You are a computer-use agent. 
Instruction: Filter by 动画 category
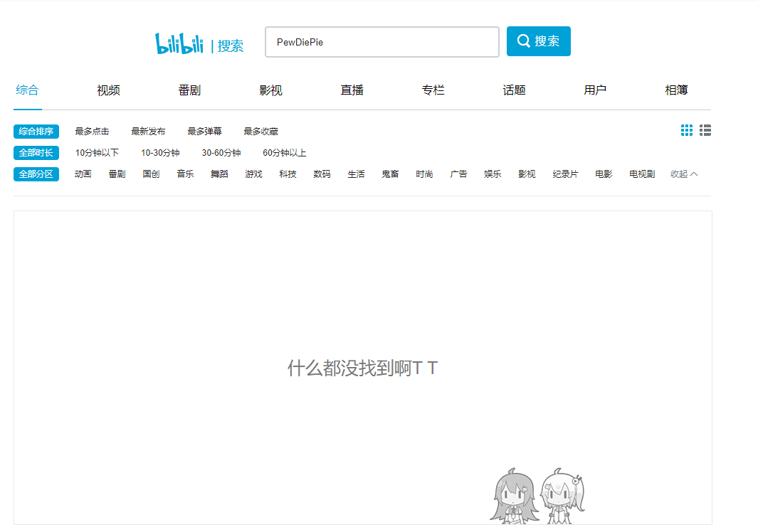click(x=83, y=174)
